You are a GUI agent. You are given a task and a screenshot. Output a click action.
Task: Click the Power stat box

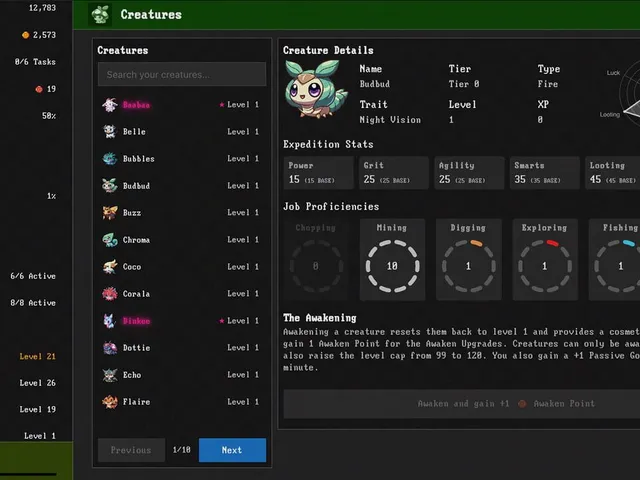click(318, 173)
